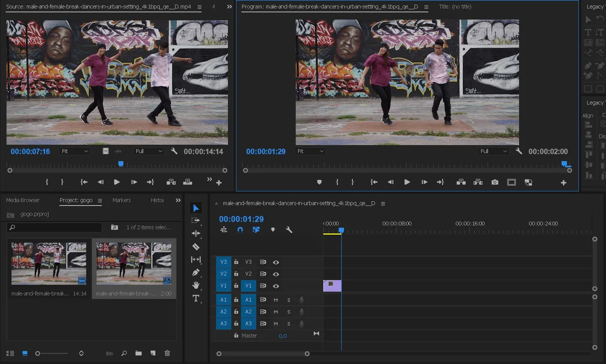Click the New Item icon in Project panel
The image size is (606, 364).
pyautogui.click(x=153, y=353)
